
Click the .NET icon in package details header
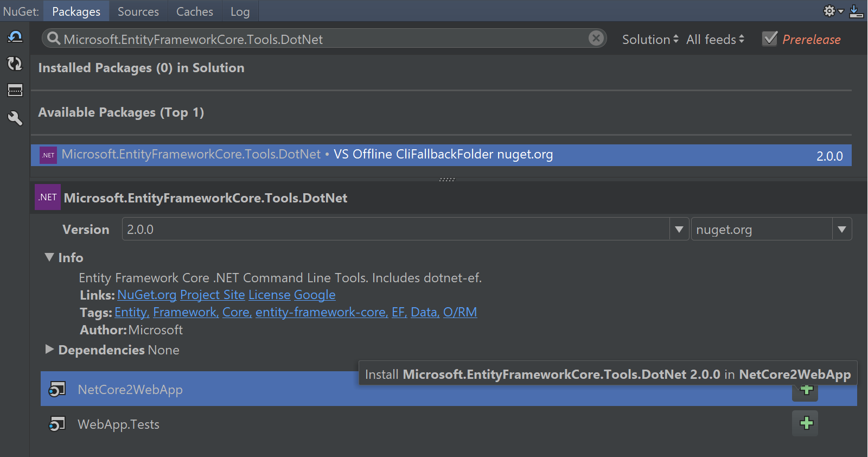[x=48, y=198]
